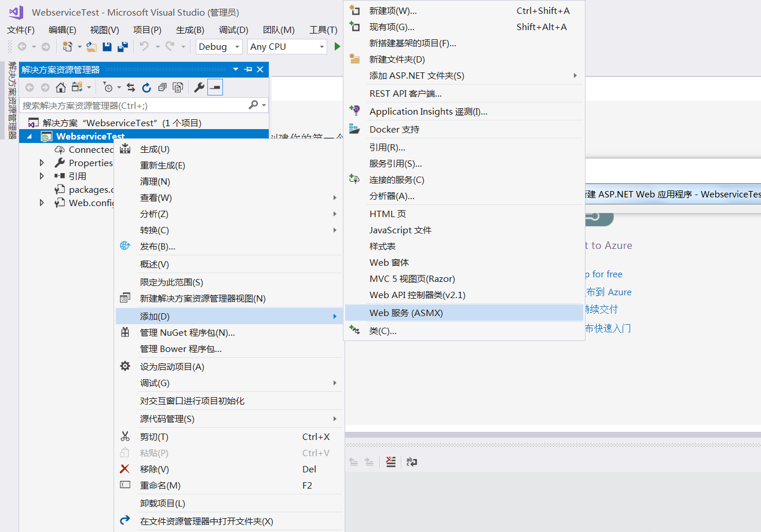
Task: Click the Collapse All icon in Solution Explorer
Action: click(x=162, y=87)
